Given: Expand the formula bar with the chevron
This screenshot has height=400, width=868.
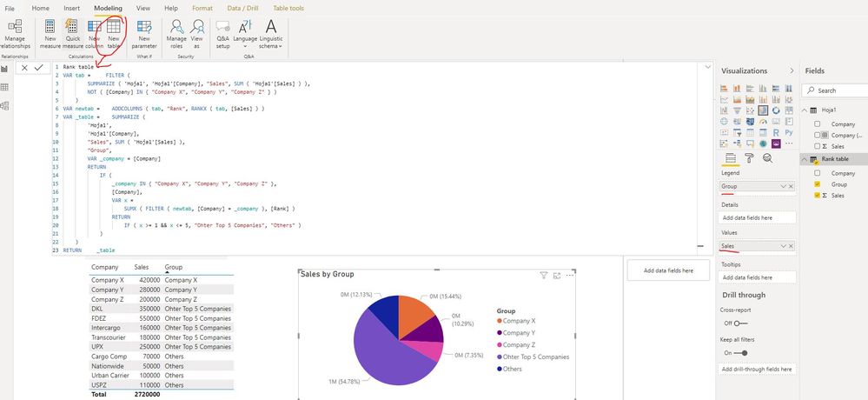Looking at the screenshot, I should click(x=707, y=67).
